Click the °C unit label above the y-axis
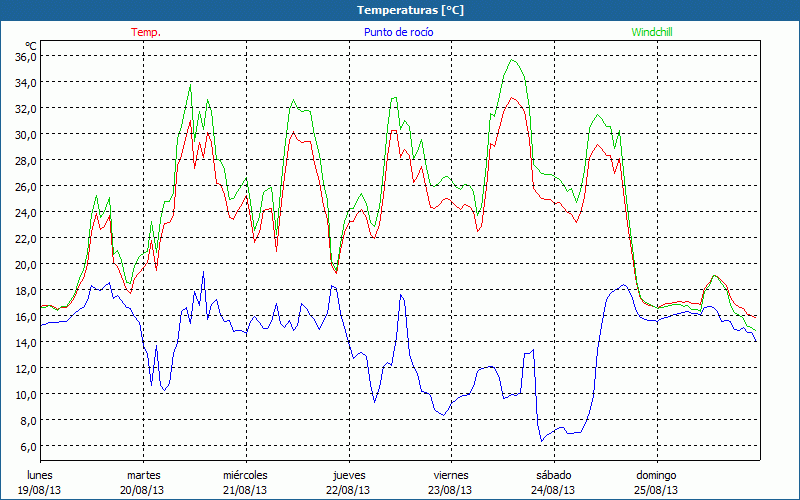 click(31, 45)
